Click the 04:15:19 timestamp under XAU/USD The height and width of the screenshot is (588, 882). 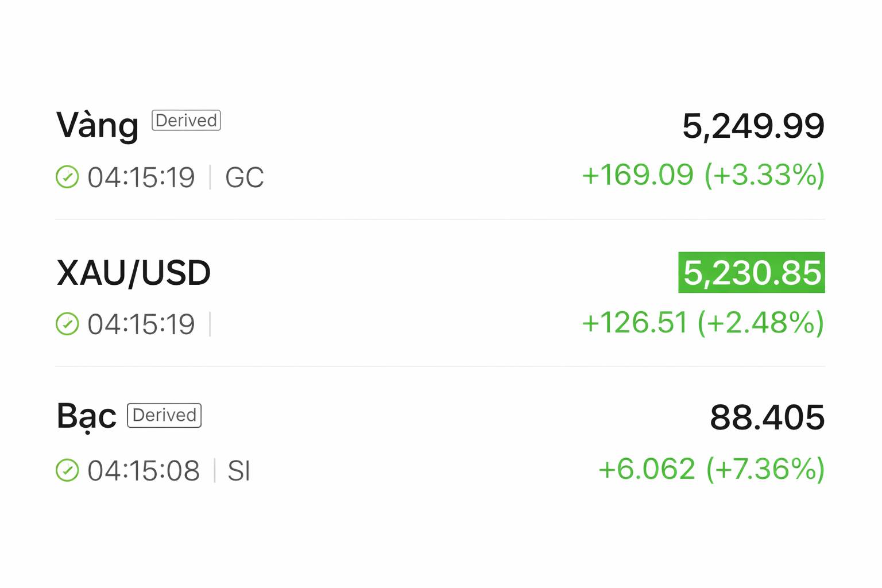click(141, 324)
